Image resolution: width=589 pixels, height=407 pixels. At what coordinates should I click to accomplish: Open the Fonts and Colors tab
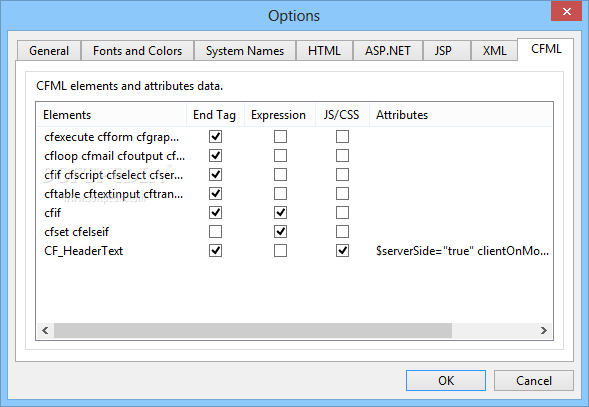(x=137, y=51)
